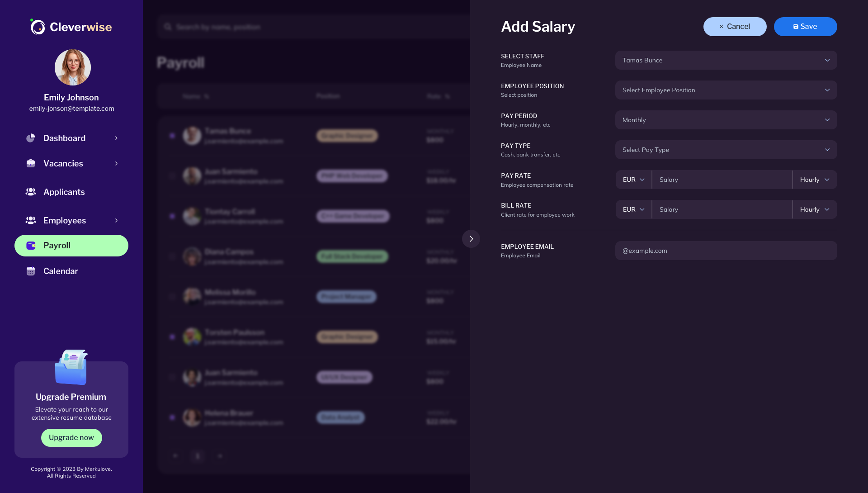Screen dimensions: 868x493
Task: Click the Save button
Action: (805, 26)
